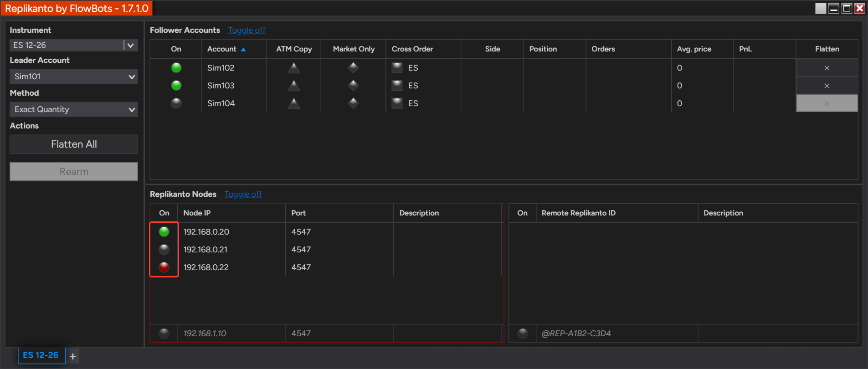Select the Sim102 account name cell
The image size is (868, 369).
(234, 68)
